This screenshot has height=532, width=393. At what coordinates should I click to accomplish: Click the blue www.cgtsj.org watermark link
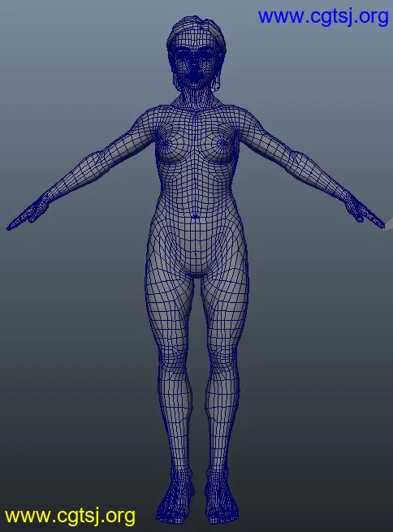(x=323, y=16)
